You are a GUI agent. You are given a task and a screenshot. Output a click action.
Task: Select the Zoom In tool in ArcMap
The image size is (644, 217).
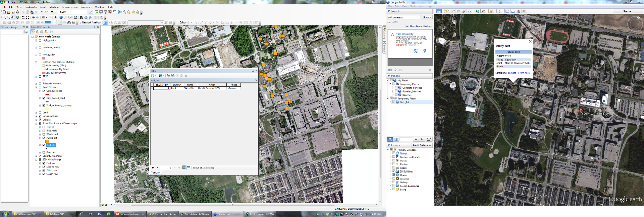[x=4, y=17]
